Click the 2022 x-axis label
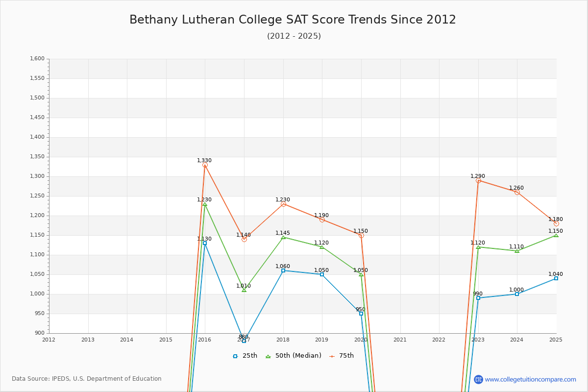 [439, 340]
